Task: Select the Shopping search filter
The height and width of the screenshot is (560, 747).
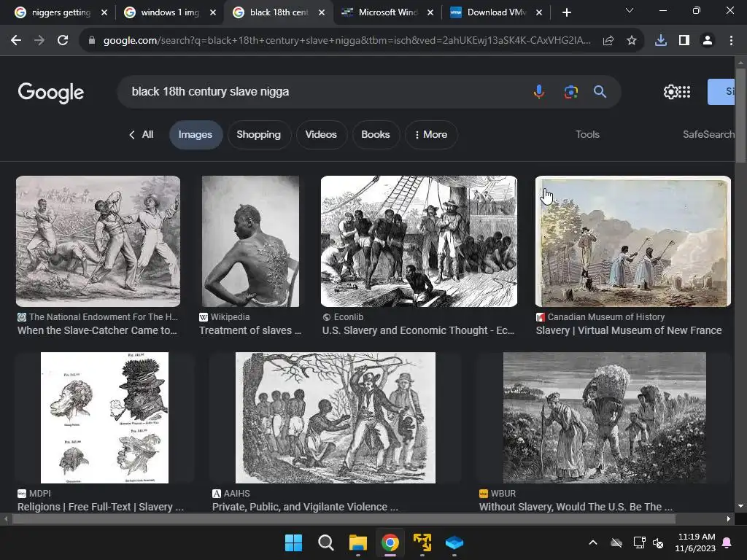Action: (x=259, y=135)
